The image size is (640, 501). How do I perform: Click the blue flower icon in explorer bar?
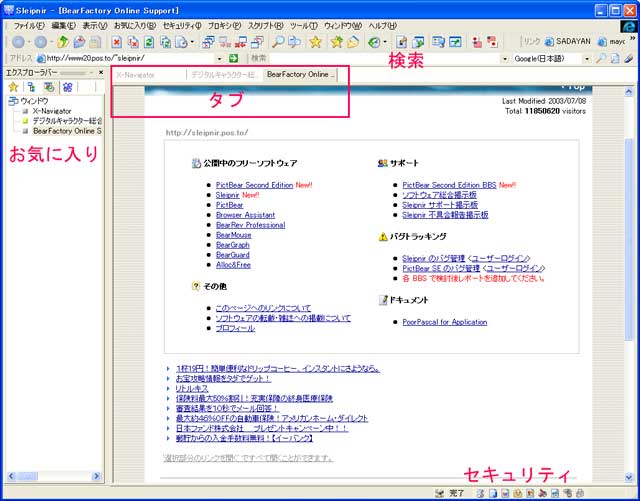click(x=68, y=87)
